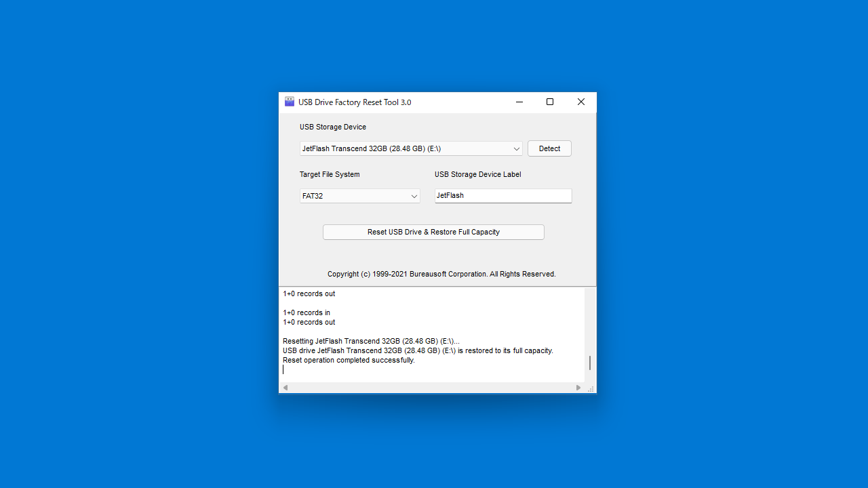
Task: Click the 'Resetting JetFlash Transcend 32GB' log line
Action: point(371,341)
